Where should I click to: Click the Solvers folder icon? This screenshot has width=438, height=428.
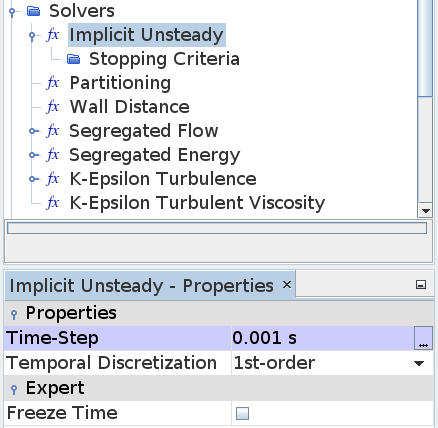[34, 11]
